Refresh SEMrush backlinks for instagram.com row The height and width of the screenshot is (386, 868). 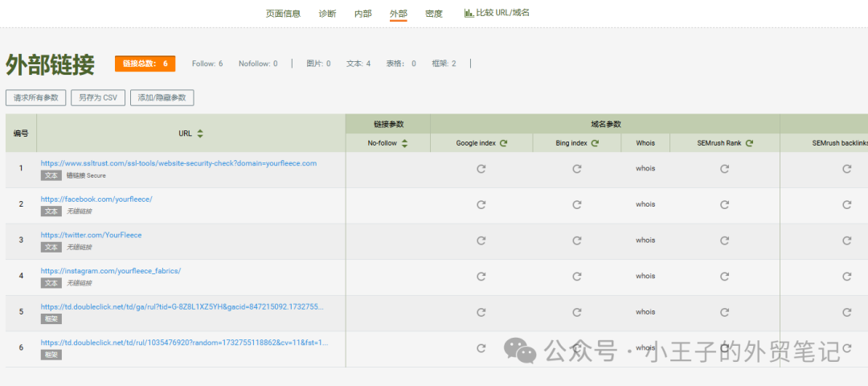coord(846,276)
